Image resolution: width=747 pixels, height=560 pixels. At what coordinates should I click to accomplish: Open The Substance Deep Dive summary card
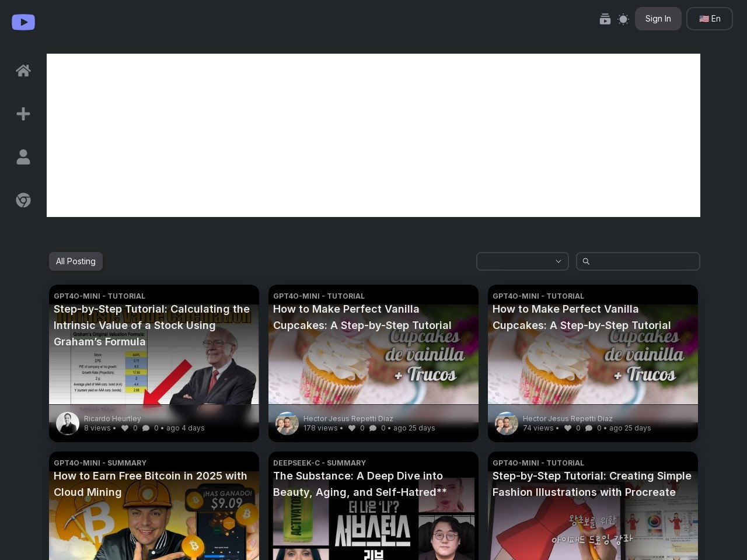pos(373,506)
